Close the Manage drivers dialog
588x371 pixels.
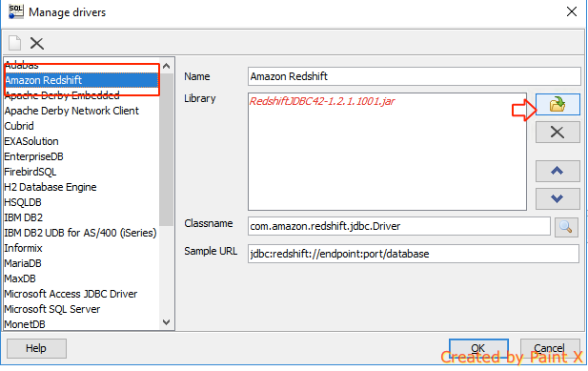pyautogui.click(x=572, y=11)
